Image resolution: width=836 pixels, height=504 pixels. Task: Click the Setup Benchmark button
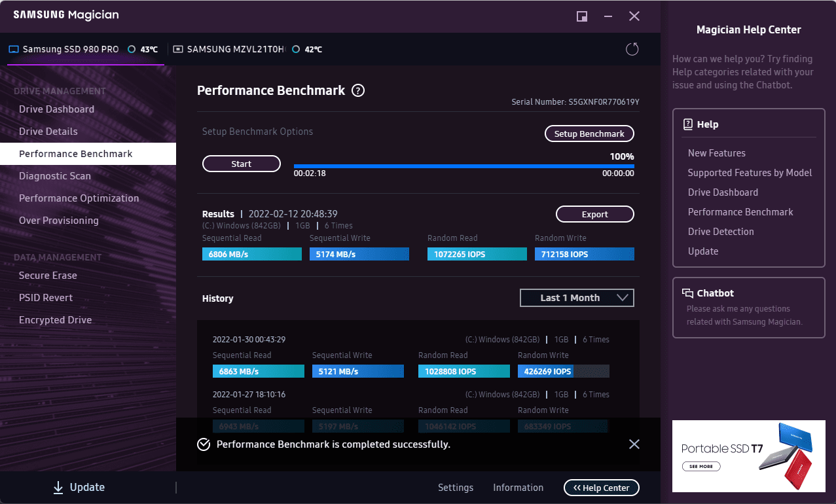coord(589,134)
